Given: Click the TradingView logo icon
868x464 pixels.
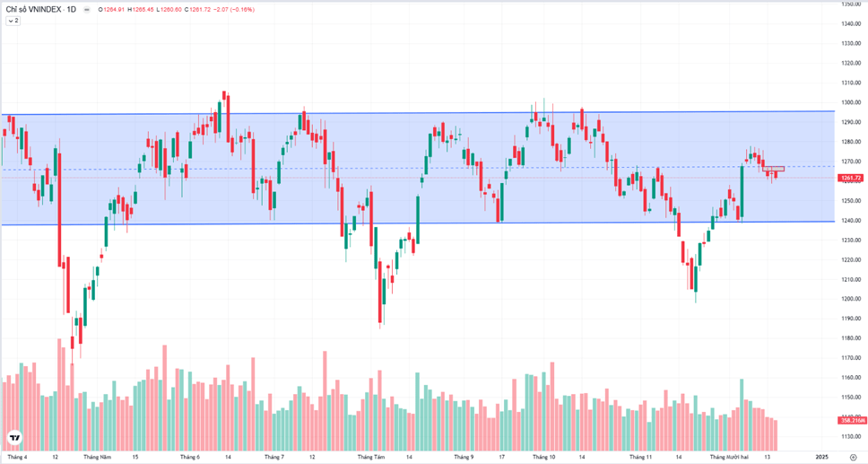Looking at the screenshot, I should tap(14, 438).
